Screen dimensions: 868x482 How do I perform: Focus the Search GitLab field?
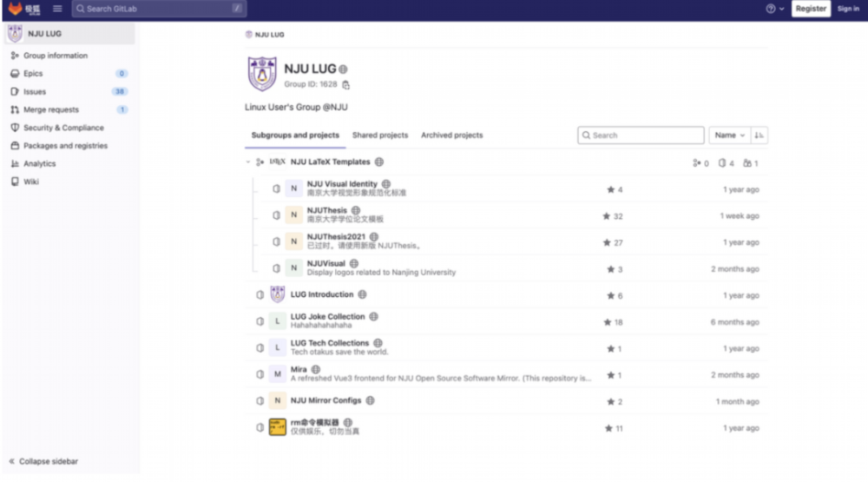click(x=159, y=9)
